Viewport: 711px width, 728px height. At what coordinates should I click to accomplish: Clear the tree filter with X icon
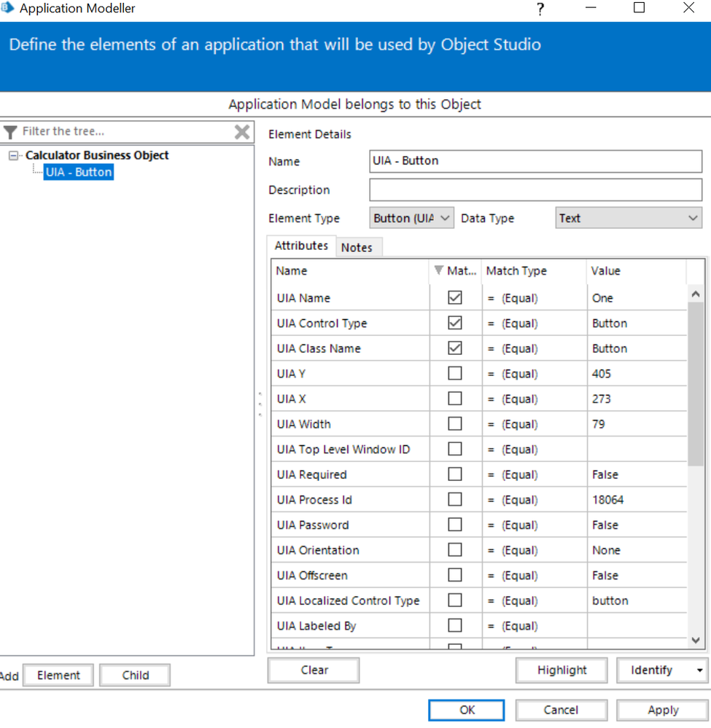click(x=242, y=132)
